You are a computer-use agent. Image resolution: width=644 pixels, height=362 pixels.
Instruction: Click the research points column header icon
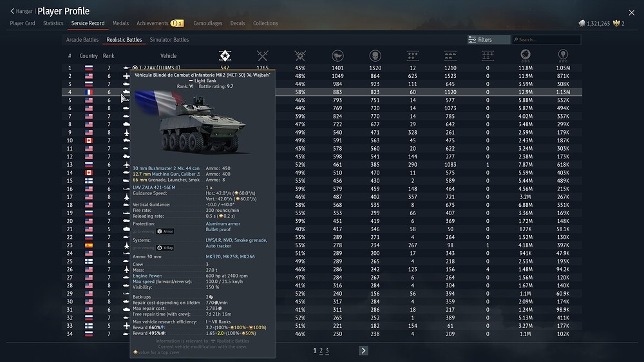tap(562, 56)
